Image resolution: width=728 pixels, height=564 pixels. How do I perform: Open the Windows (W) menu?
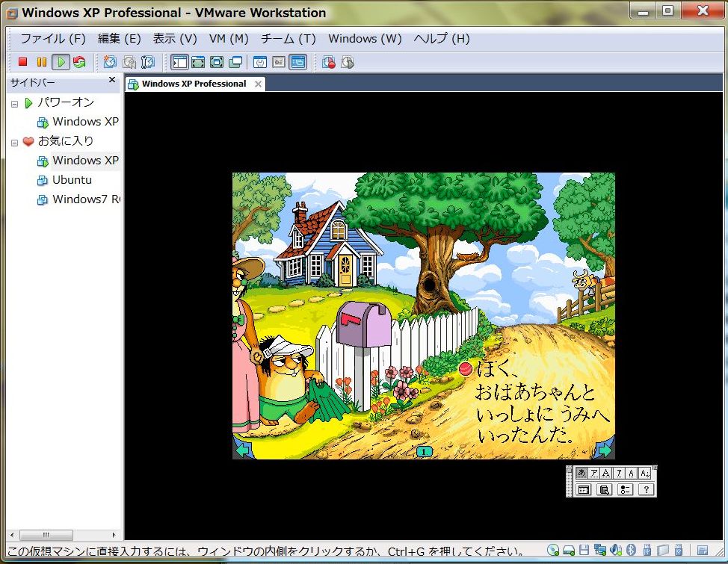[365, 39]
